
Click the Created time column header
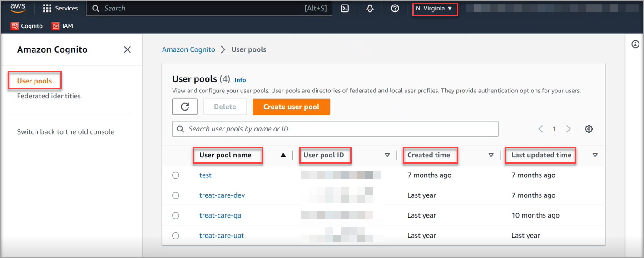429,155
